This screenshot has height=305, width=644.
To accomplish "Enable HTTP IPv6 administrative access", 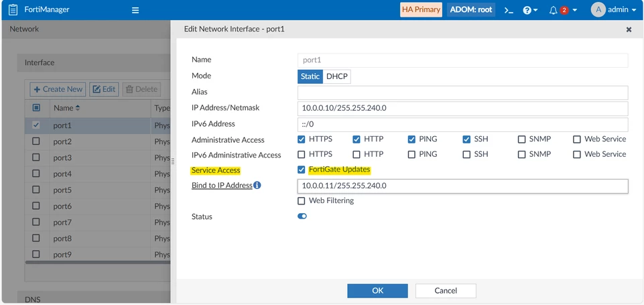I will (x=357, y=155).
